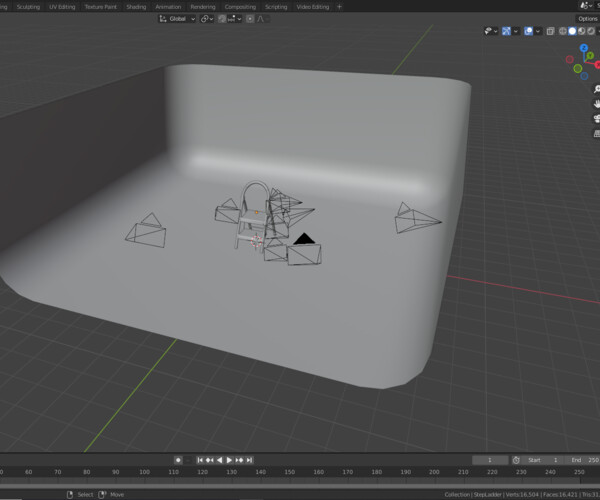600x500 pixels.
Task: Expand the gizmo settings dropdown arrow
Action: pos(516,31)
